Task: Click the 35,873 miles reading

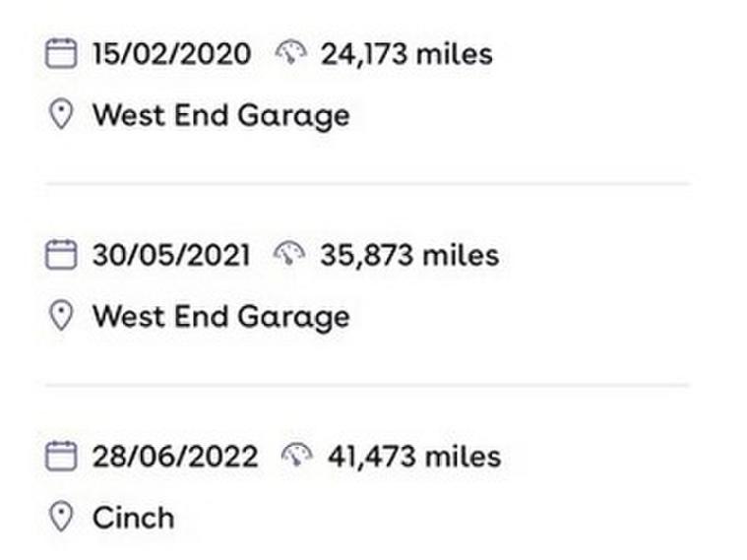Action: point(409,256)
